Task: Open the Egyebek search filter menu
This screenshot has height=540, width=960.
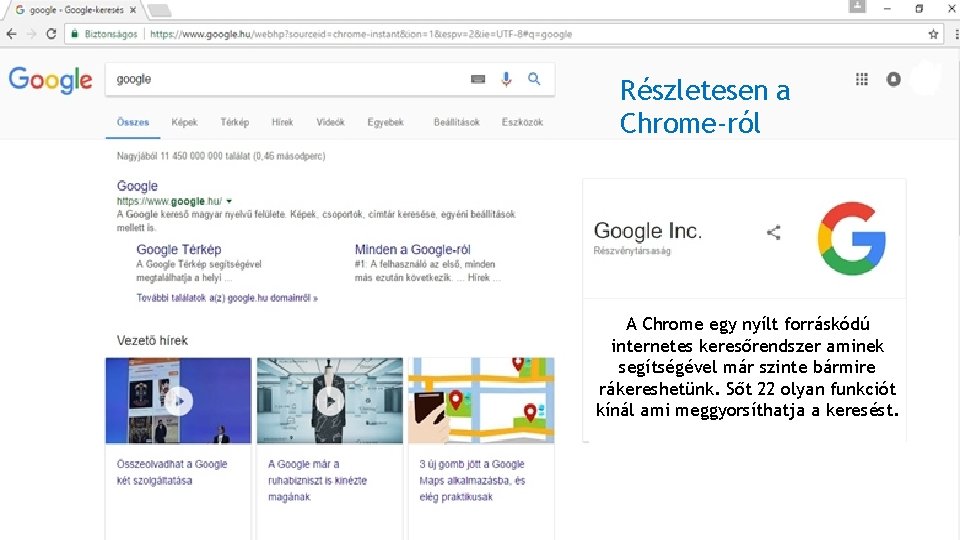Action: coord(385,122)
